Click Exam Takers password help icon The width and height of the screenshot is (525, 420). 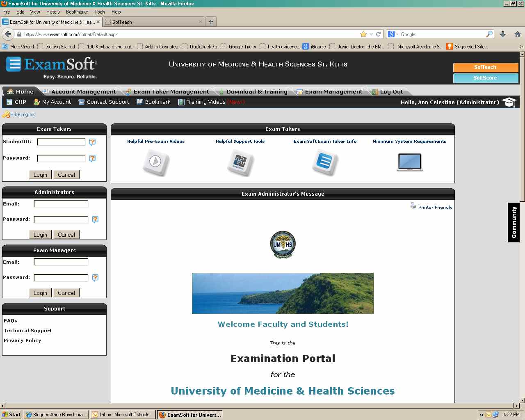(92, 158)
